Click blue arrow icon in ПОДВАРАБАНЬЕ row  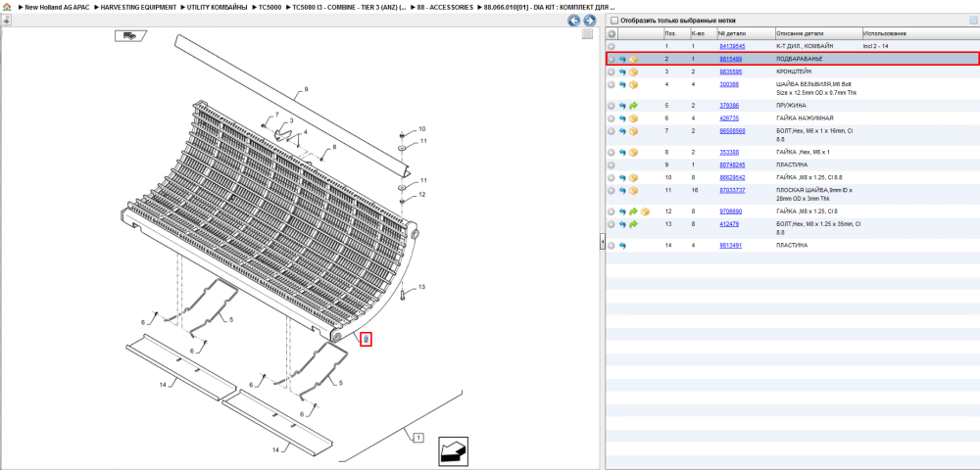coord(622,60)
